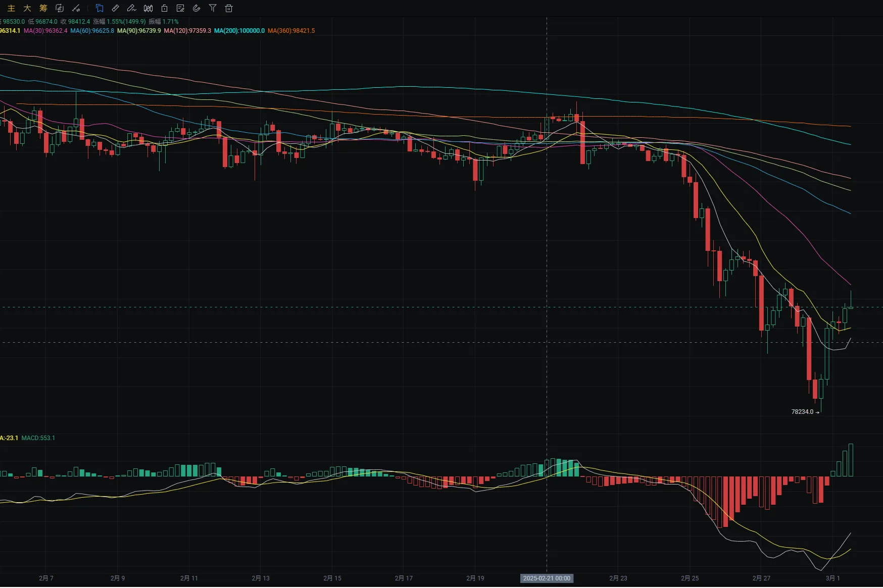Open the funnel filter icon
This screenshot has height=588, width=883.
tap(213, 8)
